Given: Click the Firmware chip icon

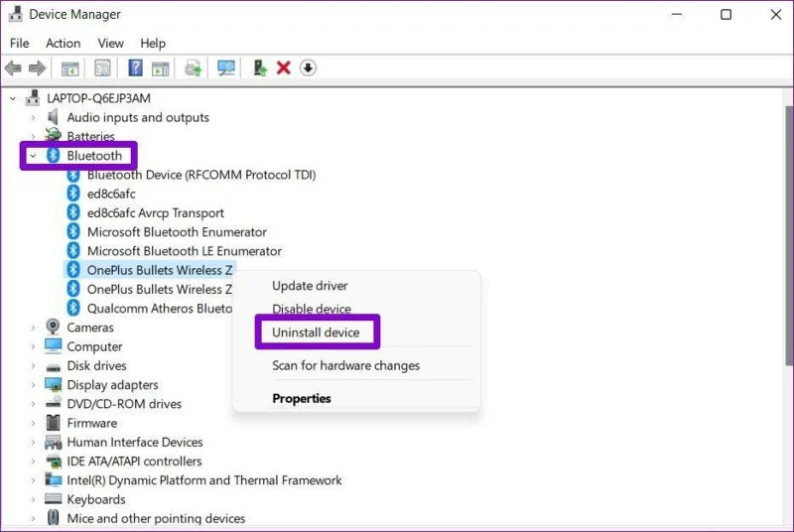Looking at the screenshot, I should point(53,423).
